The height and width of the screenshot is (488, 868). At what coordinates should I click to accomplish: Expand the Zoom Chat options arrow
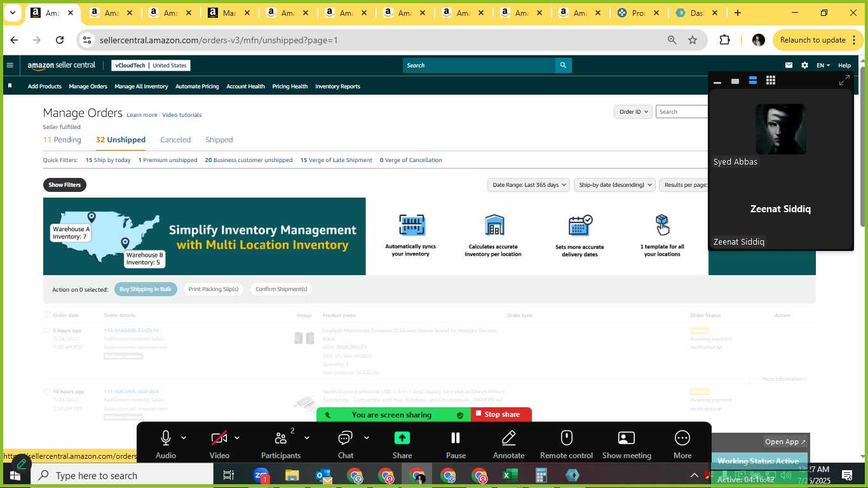(x=367, y=438)
